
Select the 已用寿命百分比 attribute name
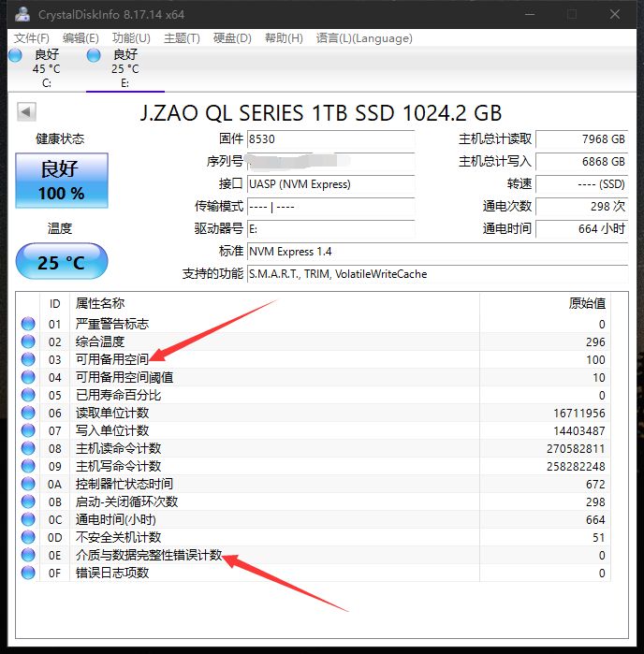tap(118, 395)
